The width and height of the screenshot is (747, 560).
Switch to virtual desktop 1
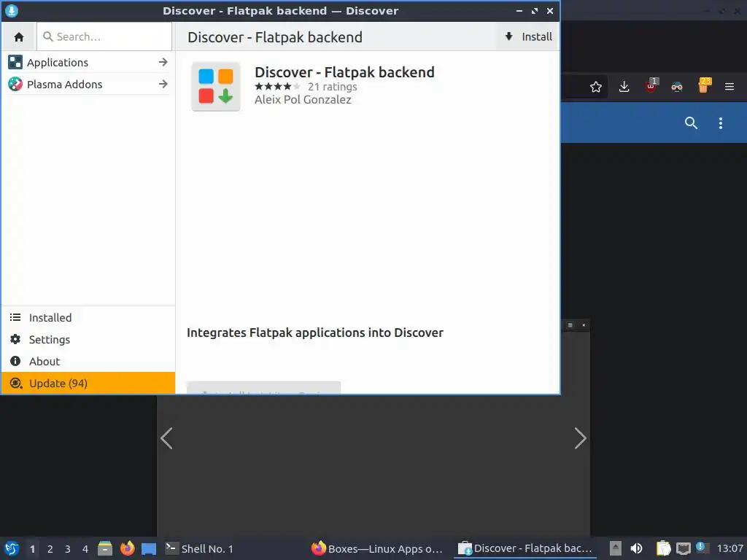pos(32,549)
